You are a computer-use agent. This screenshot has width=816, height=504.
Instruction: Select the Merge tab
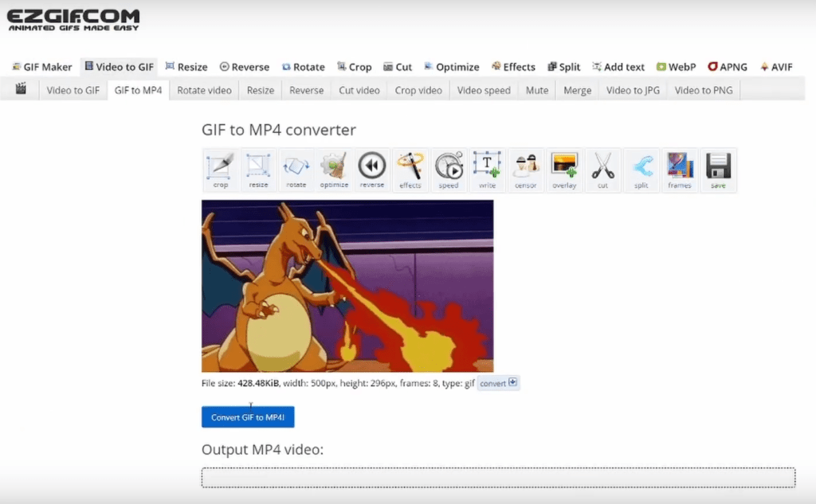click(x=577, y=91)
